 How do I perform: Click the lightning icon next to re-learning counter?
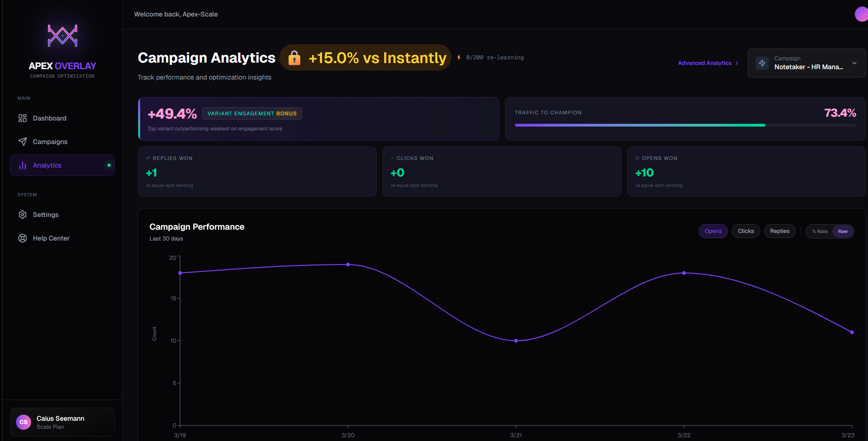pos(458,57)
